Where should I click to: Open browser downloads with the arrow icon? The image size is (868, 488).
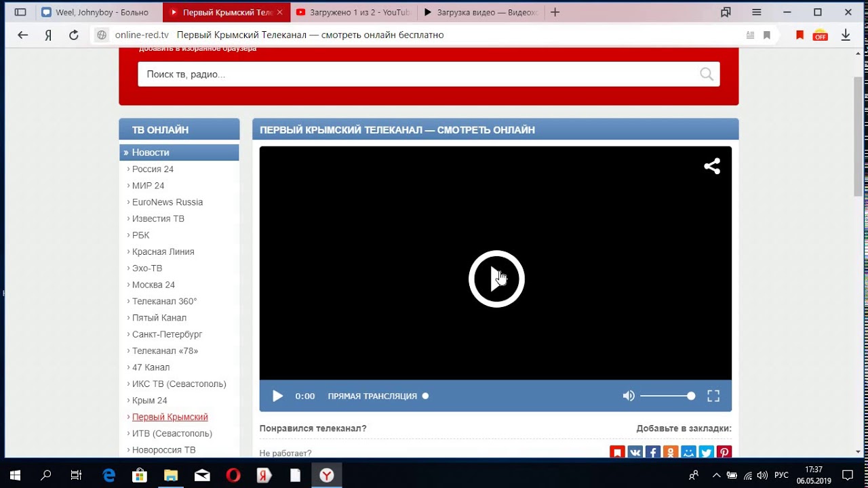(x=846, y=35)
